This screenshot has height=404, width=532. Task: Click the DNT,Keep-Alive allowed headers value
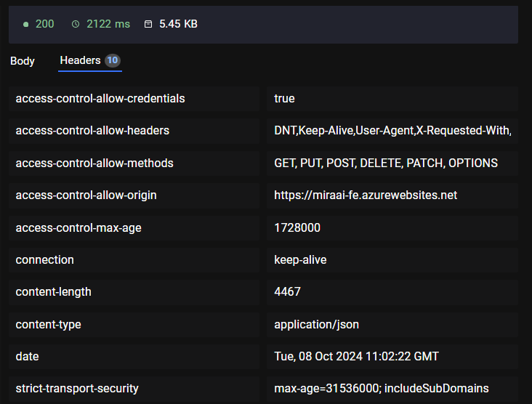(392, 131)
